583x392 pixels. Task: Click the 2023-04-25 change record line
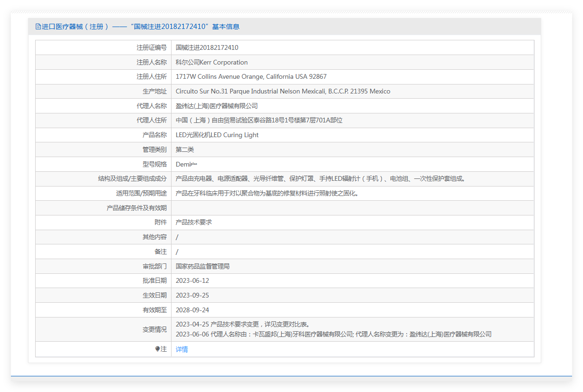coord(244,325)
